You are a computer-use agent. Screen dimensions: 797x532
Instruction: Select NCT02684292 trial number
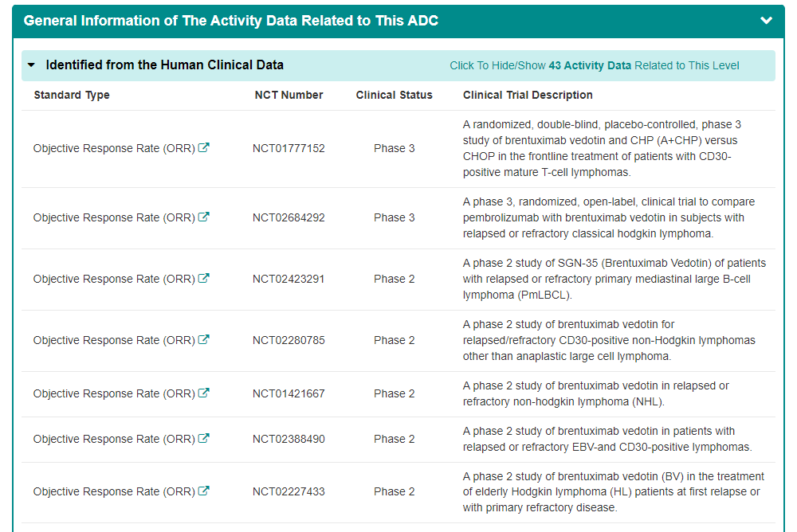coord(289,217)
